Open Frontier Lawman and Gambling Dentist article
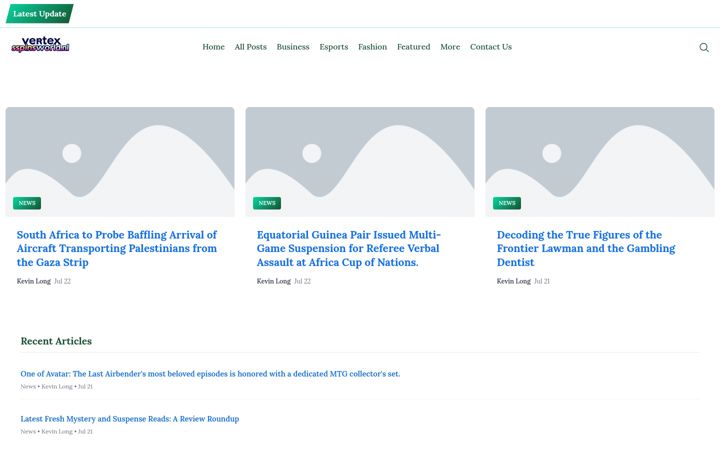 [x=586, y=248]
